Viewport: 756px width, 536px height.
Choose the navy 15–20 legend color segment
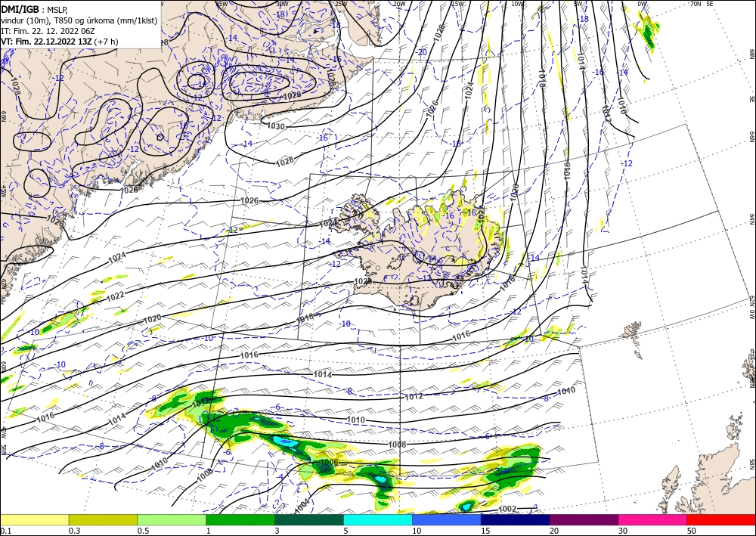[x=516, y=519]
